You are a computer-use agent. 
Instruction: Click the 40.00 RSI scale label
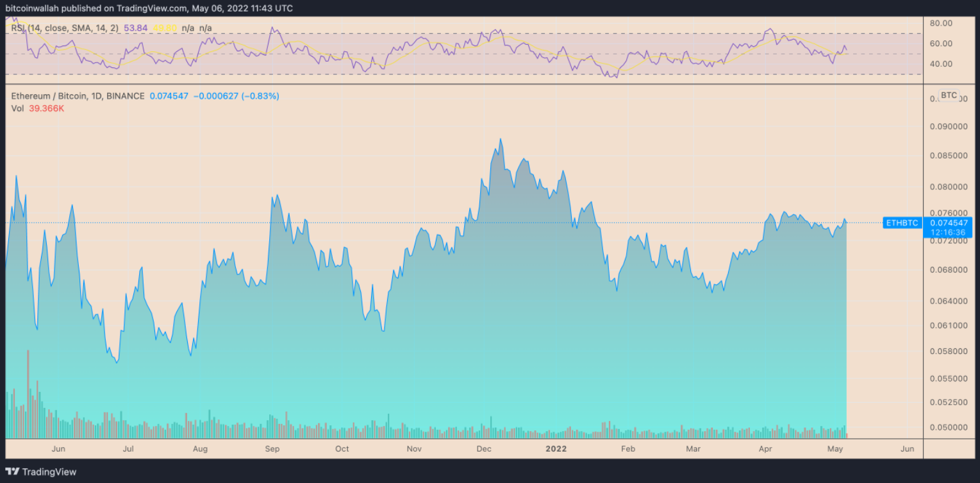[941, 64]
